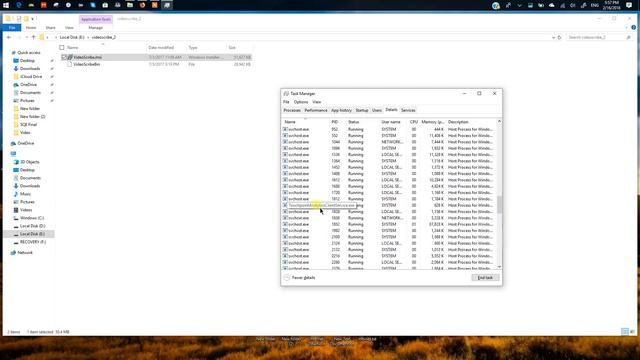This screenshot has width=640, height=360.
Task: Open Task Manager View menu
Action: pyautogui.click(x=317, y=102)
